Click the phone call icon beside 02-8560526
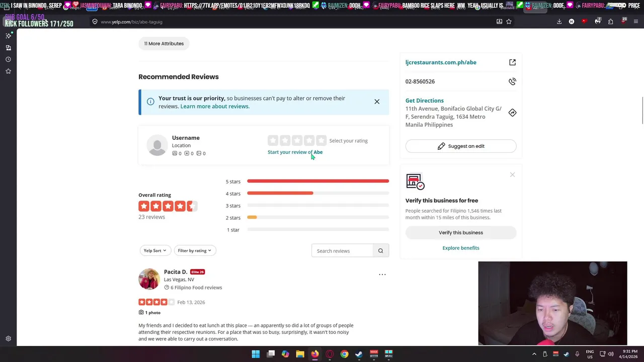This screenshot has width=644, height=362. tap(512, 81)
